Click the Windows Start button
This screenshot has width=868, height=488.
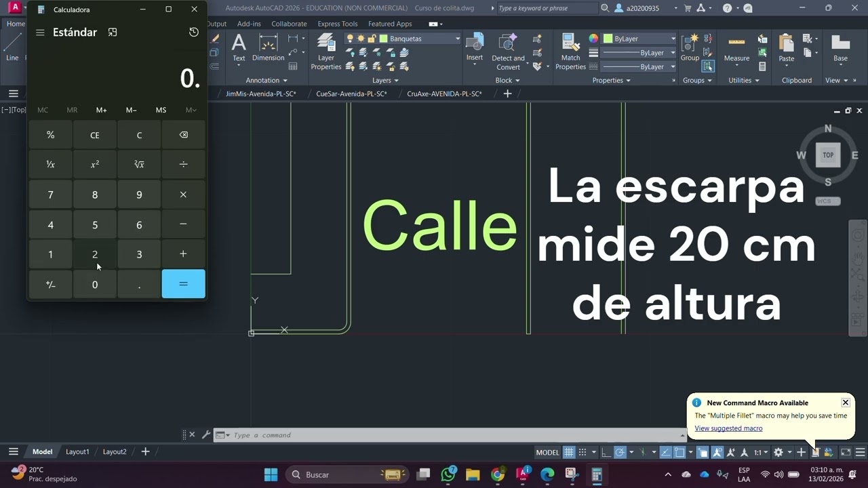(x=271, y=474)
